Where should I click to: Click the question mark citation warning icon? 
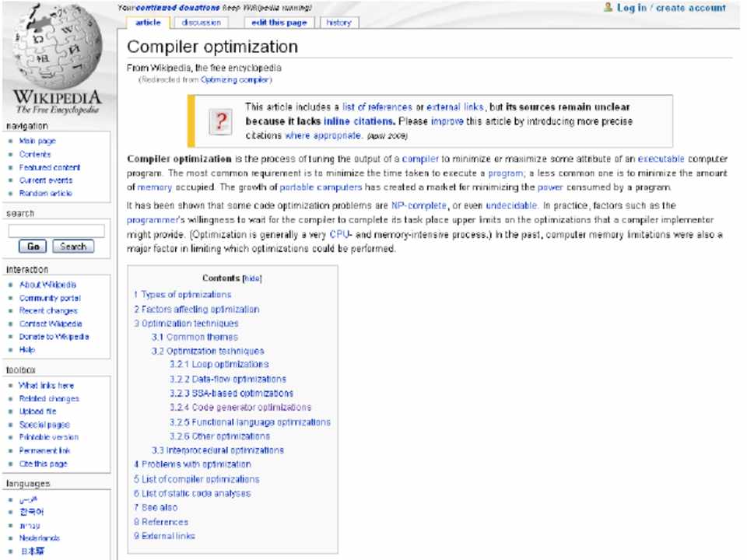point(222,121)
